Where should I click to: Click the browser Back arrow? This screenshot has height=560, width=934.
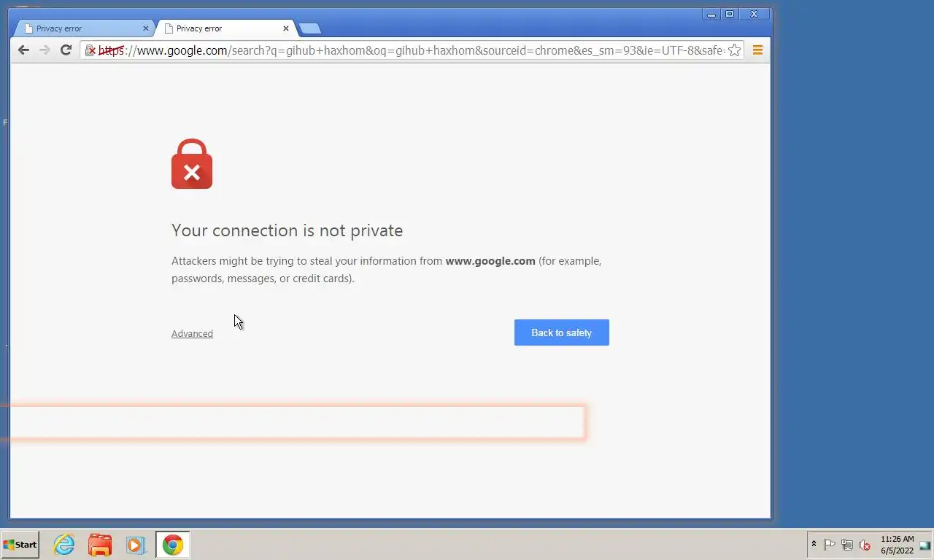point(23,50)
